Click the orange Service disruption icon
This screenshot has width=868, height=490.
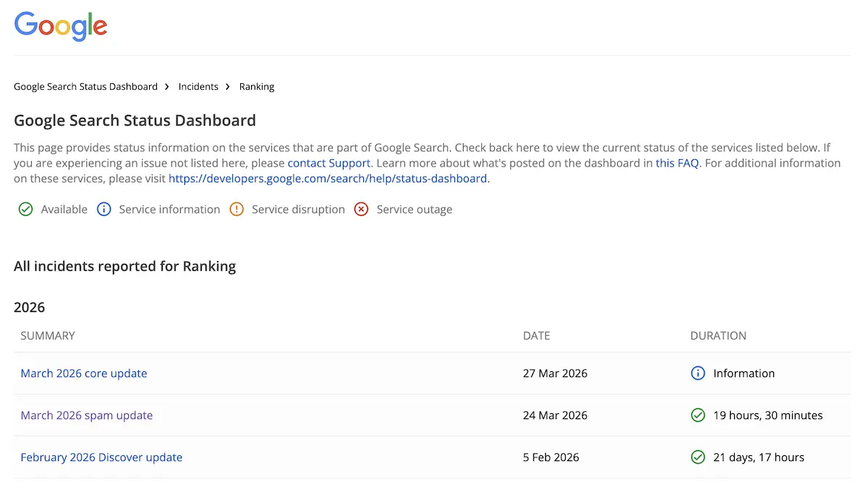(x=237, y=209)
